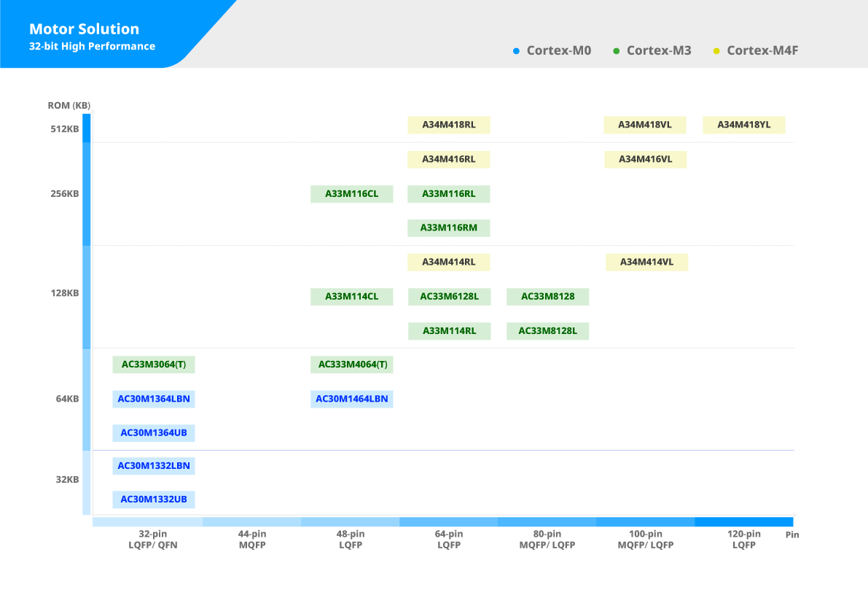Viewport: 868px width, 614px height.
Task: Select the AC30M1364LBN product box
Action: (x=154, y=399)
